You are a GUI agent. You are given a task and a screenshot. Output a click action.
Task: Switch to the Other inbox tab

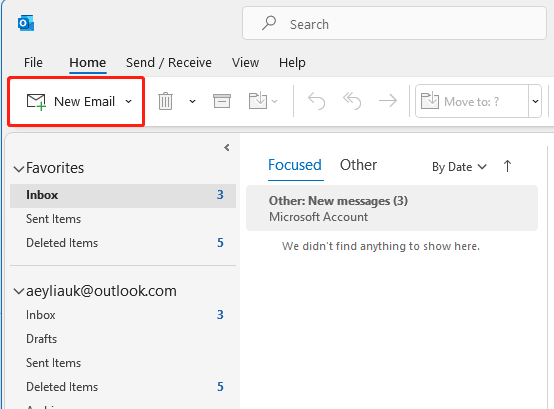358,165
